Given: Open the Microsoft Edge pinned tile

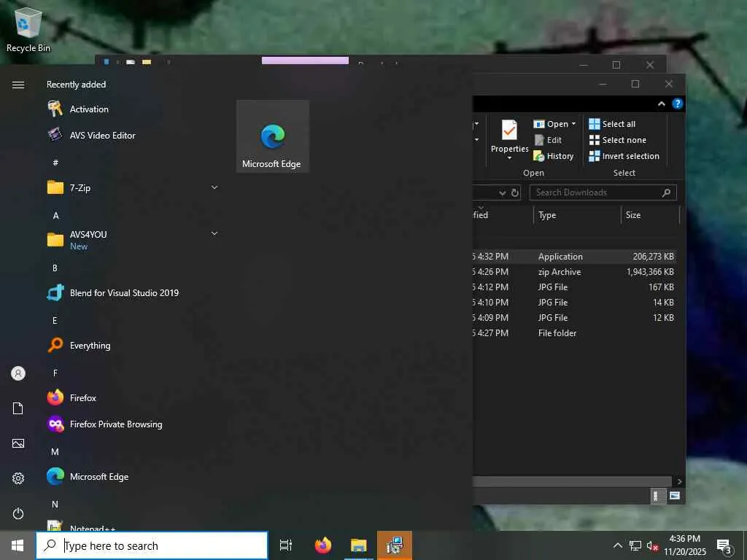Looking at the screenshot, I should tap(273, 136).
